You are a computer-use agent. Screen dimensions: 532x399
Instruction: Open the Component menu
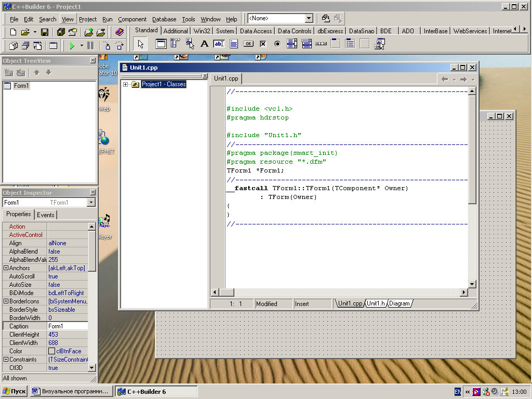(132, 19)
